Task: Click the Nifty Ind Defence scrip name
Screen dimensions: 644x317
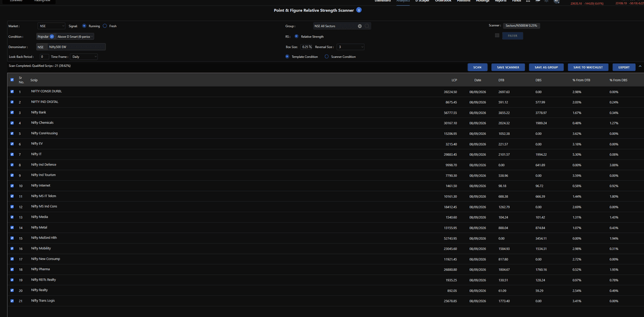Action: (x=44, y=164)
